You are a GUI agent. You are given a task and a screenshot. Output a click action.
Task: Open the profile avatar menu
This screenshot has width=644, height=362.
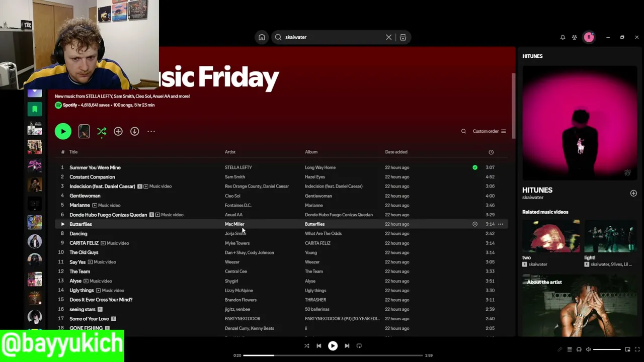click(x=589, y=37)
